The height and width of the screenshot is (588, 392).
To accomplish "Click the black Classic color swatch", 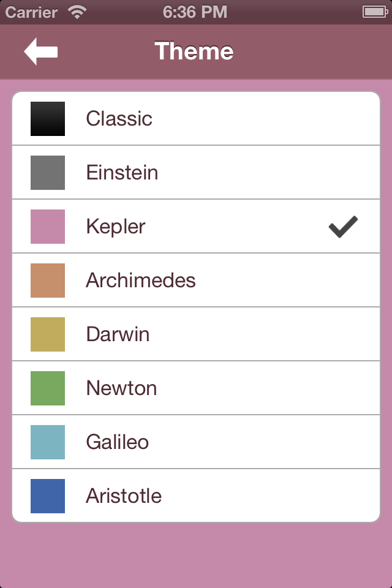I will 48,119.
